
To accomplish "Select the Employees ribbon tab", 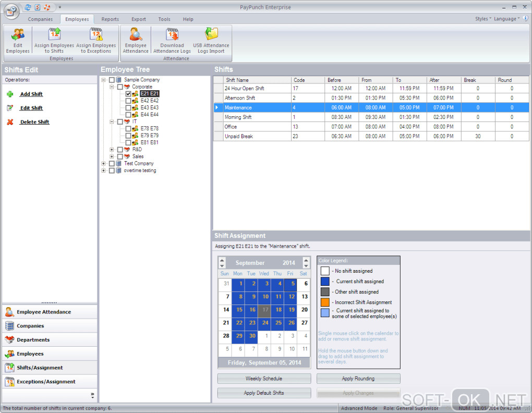I will pos(77,19).
